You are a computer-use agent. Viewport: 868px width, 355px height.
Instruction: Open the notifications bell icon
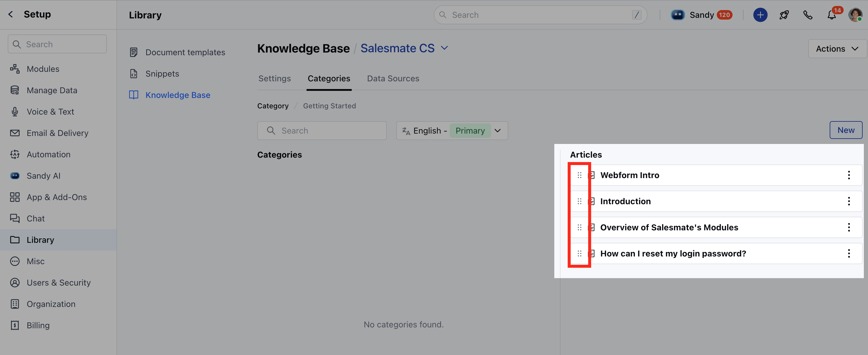(831, 15)
